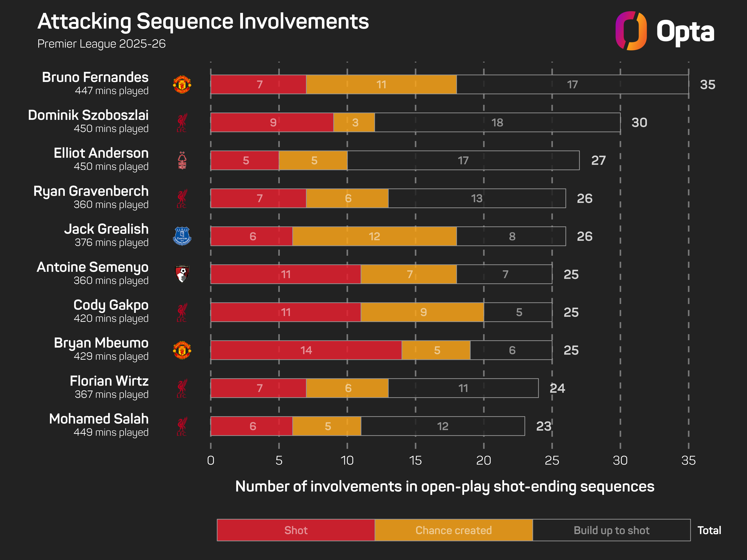Click the Attacking Sequence Involvements title
747x560 pixels.
[203, 22]
